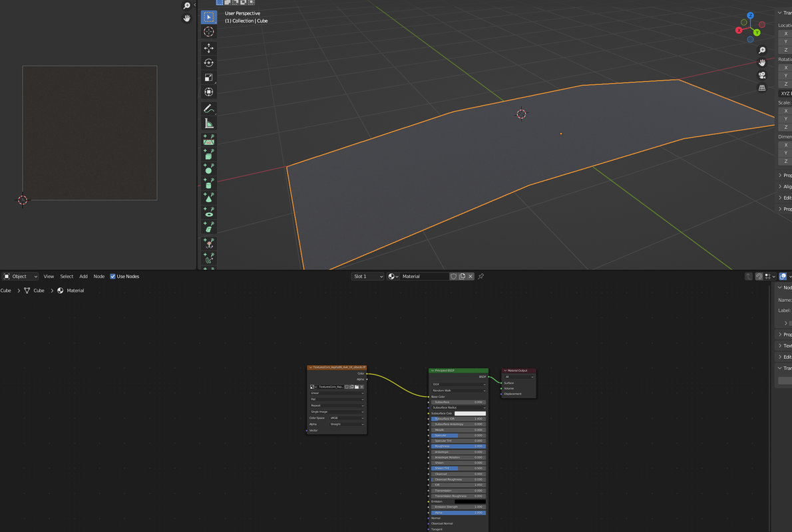Select the 3D Cursor tool

(x=208, y=32)
